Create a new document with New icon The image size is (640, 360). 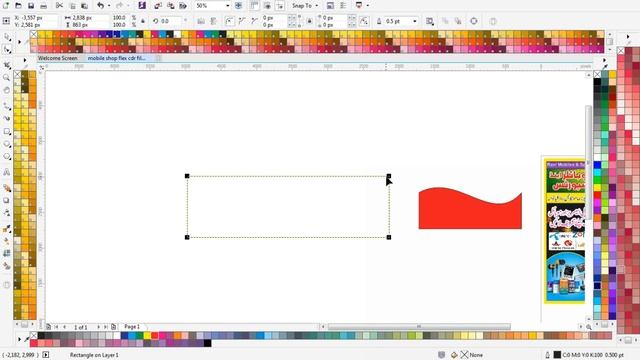point(6,6)
